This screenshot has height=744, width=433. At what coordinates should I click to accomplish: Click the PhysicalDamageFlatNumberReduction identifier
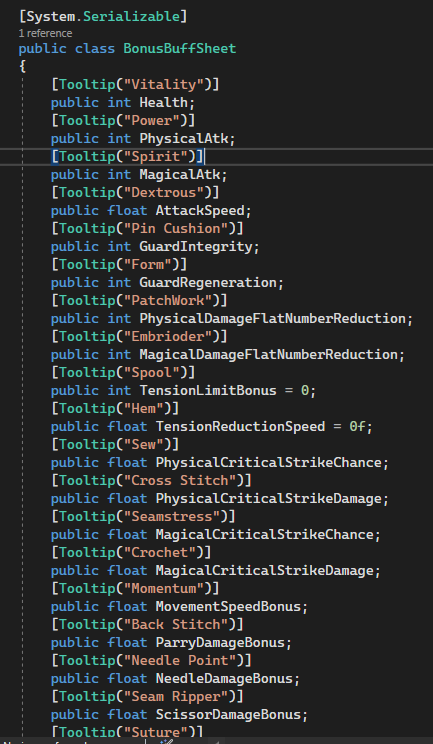click(272, 319)
